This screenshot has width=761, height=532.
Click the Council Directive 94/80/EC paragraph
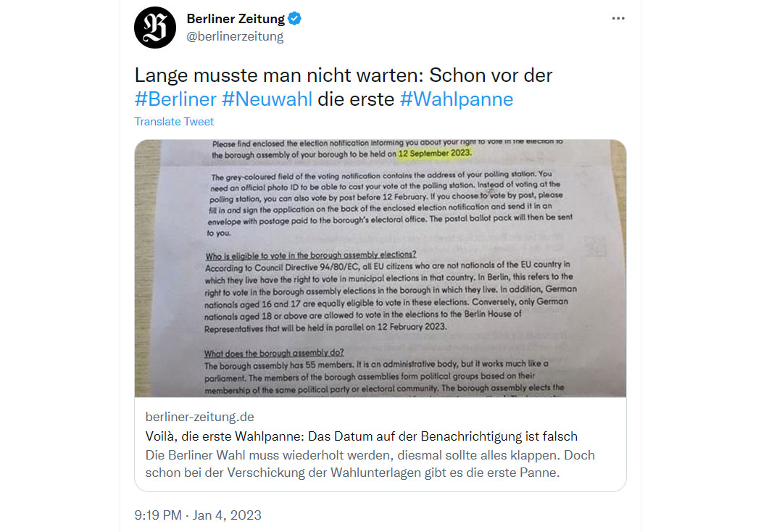coord(390,296)
